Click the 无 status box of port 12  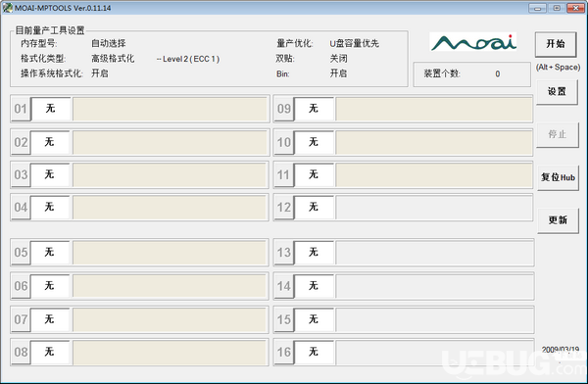(314, 207)
